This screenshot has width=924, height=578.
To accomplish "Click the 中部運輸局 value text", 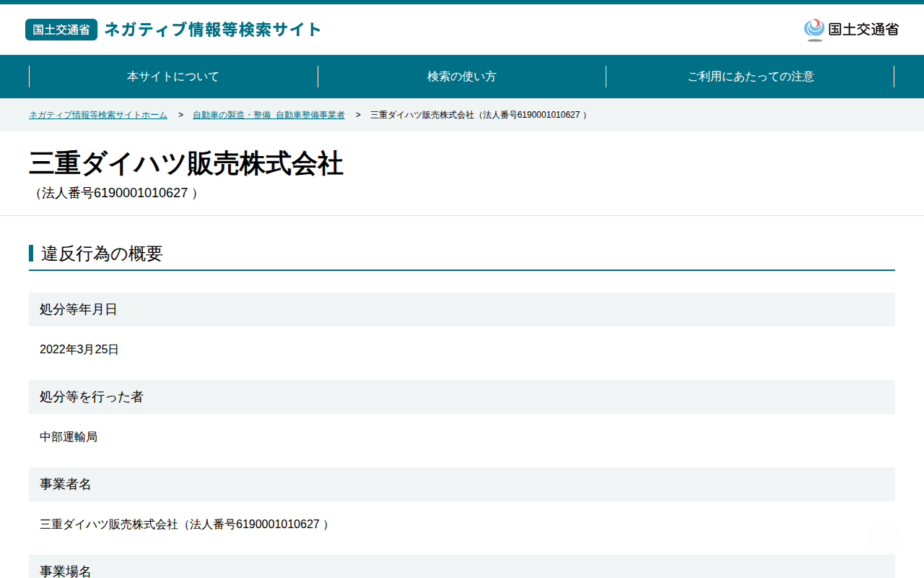I will pyautogui.click(x=69, y=437).
